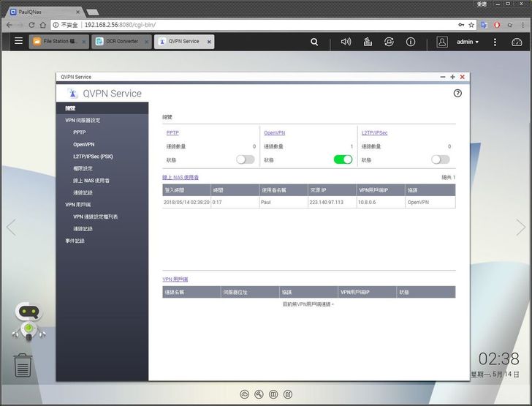Image resolution: width=532 pixels, height=406 pixels.
Task: Go to the next desktop page arrow
Action: (x=520, y=228)
